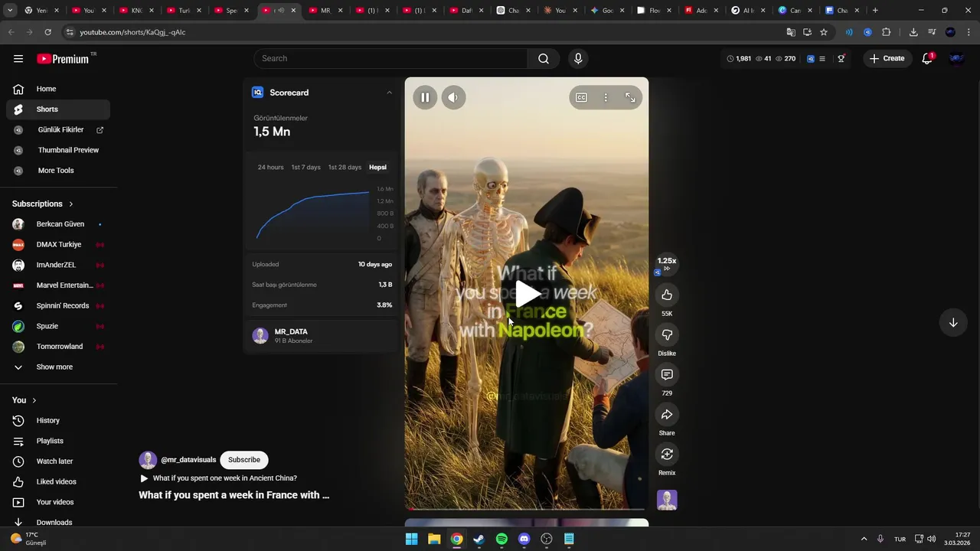Viewport: 980px width, 551px height.
Task: Seek on the Short's progress bar
Action: [x=527, y=508]
